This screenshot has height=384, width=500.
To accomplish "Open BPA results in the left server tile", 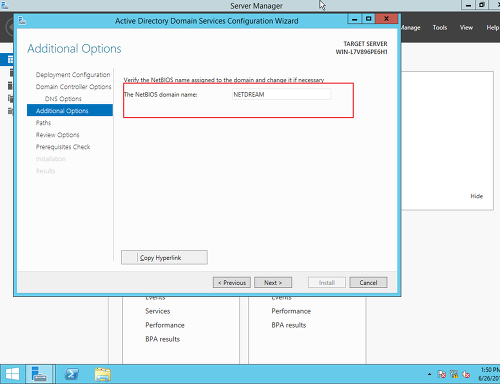I will coord(162,339).
